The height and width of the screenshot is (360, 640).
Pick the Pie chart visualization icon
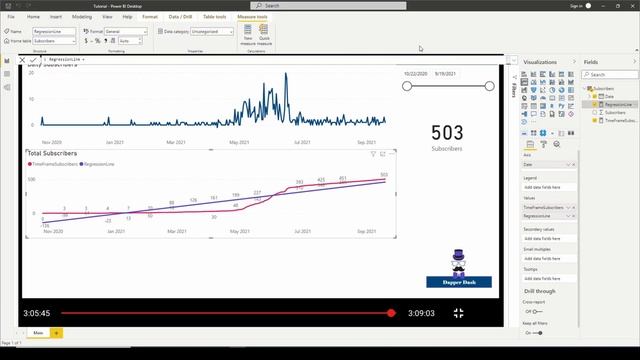552,90
